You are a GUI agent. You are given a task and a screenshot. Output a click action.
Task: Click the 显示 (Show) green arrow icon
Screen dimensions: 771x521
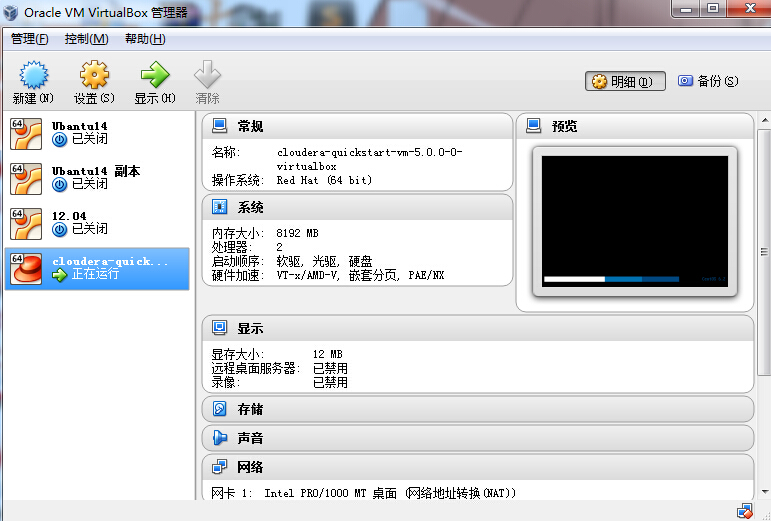point(155,75)
